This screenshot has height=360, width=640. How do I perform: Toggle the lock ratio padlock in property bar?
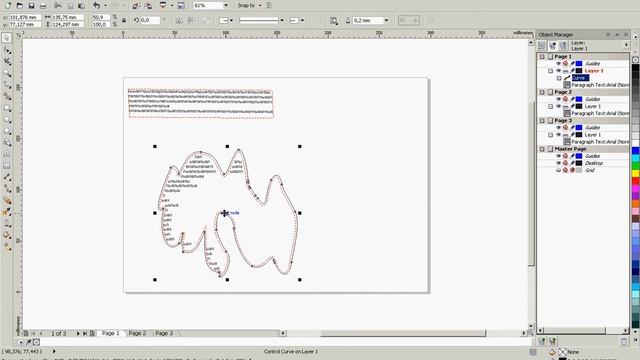point(124,20)
